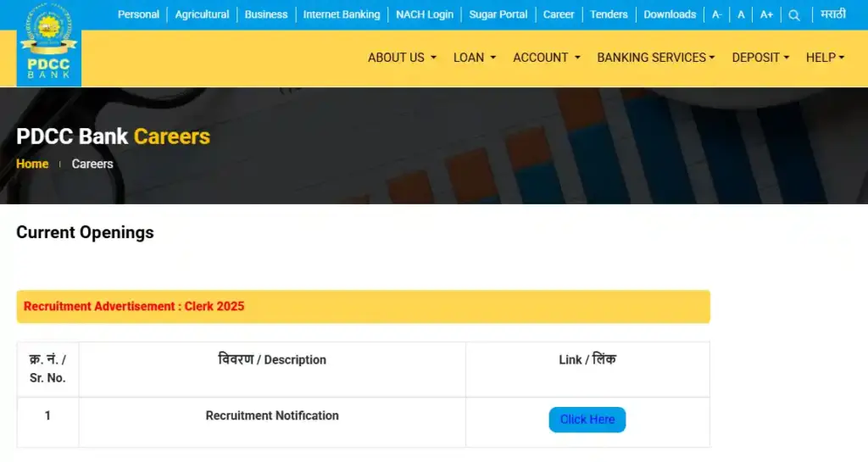Screen dimensions: 868x462
Task: Visit the Sugar Portal link
Action: 498,14
